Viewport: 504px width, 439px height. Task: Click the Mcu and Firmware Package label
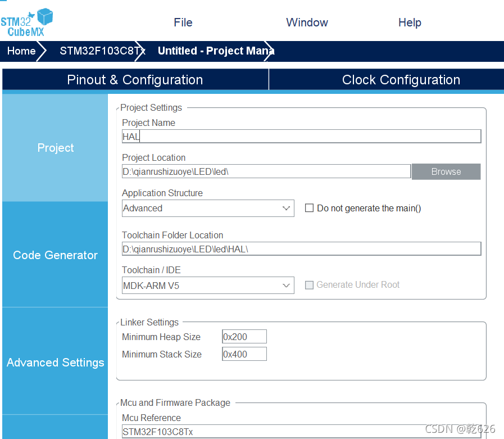[175, 402]
